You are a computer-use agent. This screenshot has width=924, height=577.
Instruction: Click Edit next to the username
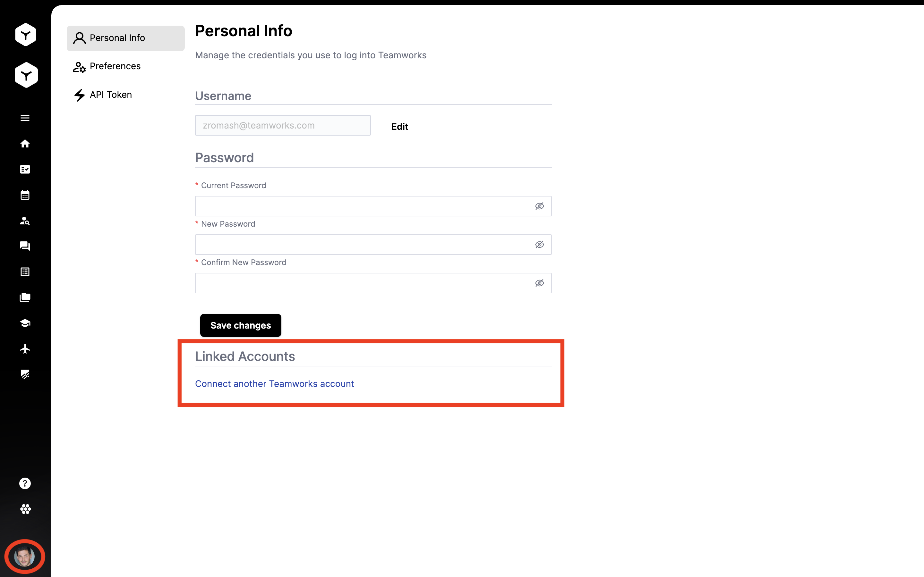pyautogui.click(x=399, y=126)
